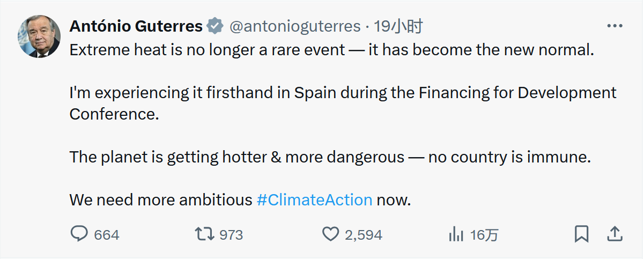
Task: Open the three-dot more options menu
Action: [x=614, y=26]
